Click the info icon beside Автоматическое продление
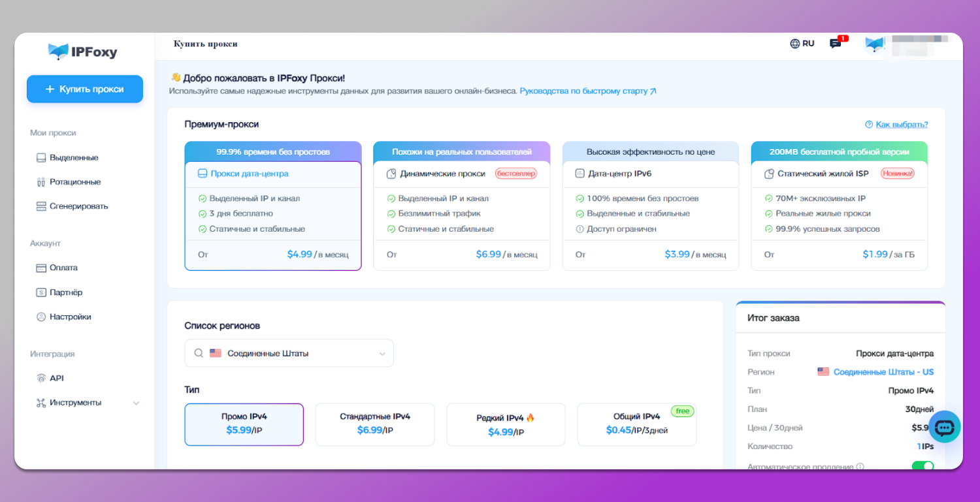The width and height of the screenshot is (980, 502). click(860, 467)
